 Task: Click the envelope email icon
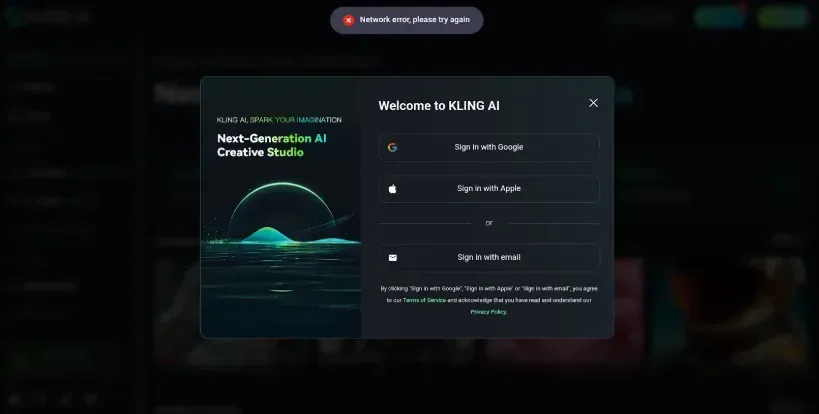[x=393, y=257]
